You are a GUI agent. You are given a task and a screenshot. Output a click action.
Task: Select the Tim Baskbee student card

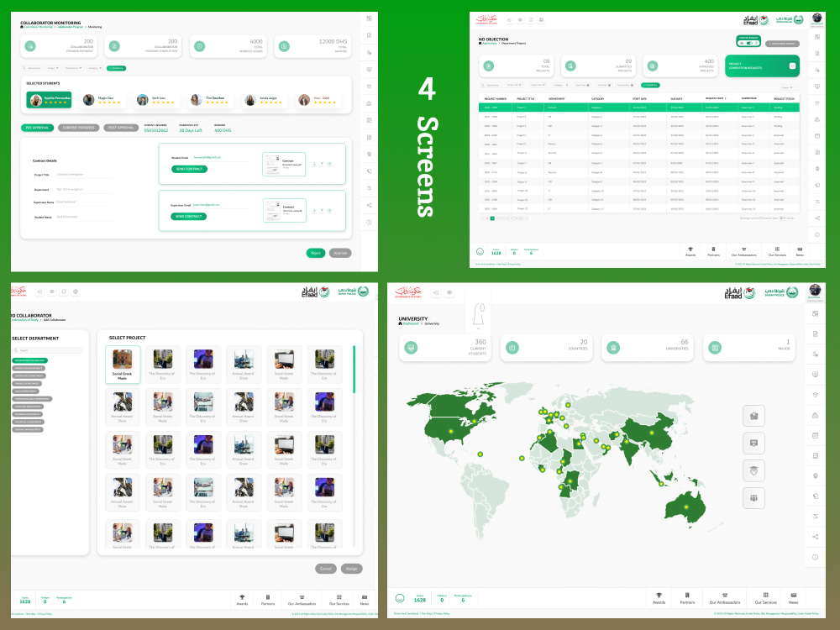(211, 100)
